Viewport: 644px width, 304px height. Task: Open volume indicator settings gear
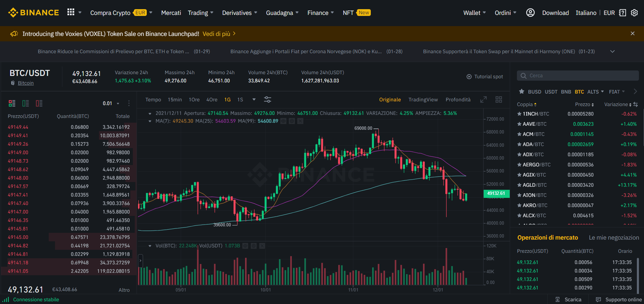254,246
